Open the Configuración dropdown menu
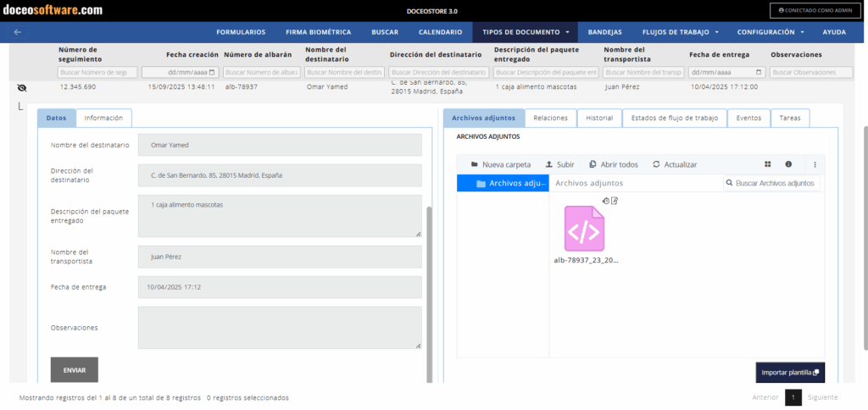868x410 pixels. tap(771, 32)
